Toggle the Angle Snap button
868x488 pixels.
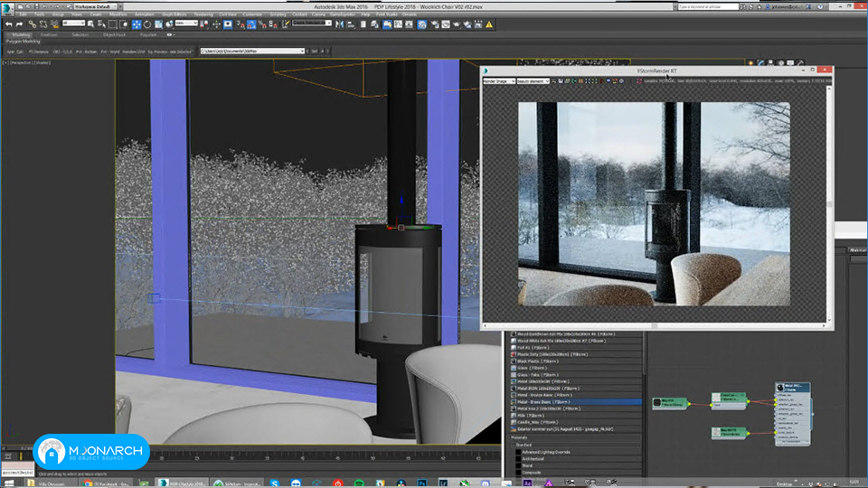[251, 24]
